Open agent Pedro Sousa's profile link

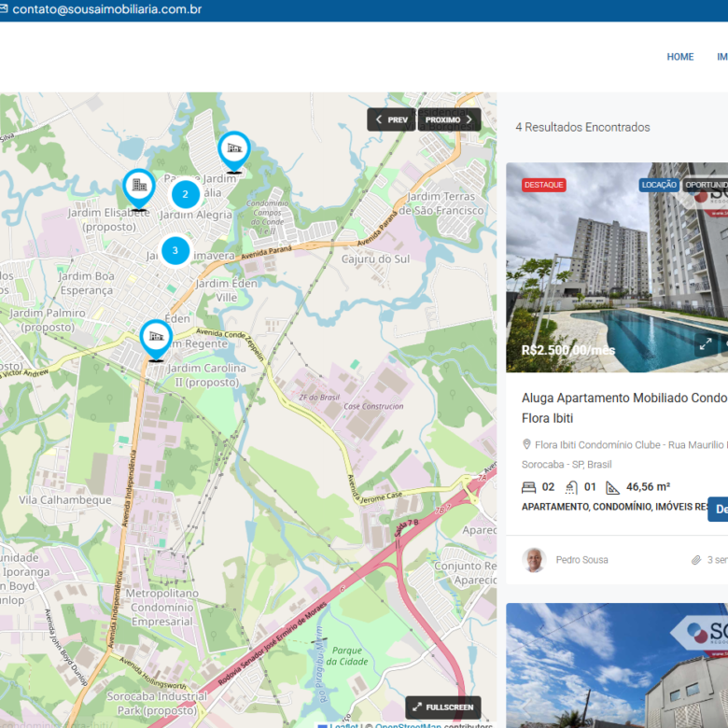tap(581, 560)
